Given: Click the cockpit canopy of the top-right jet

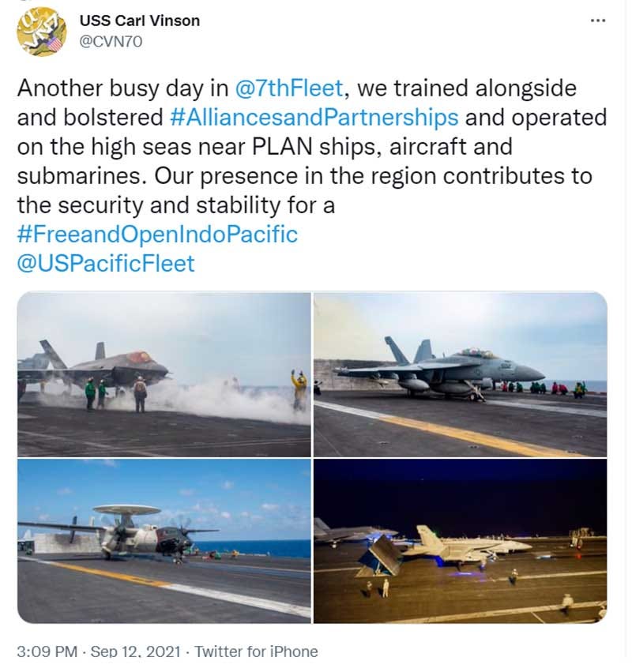Looking at the screenshot, I should 480,353.
